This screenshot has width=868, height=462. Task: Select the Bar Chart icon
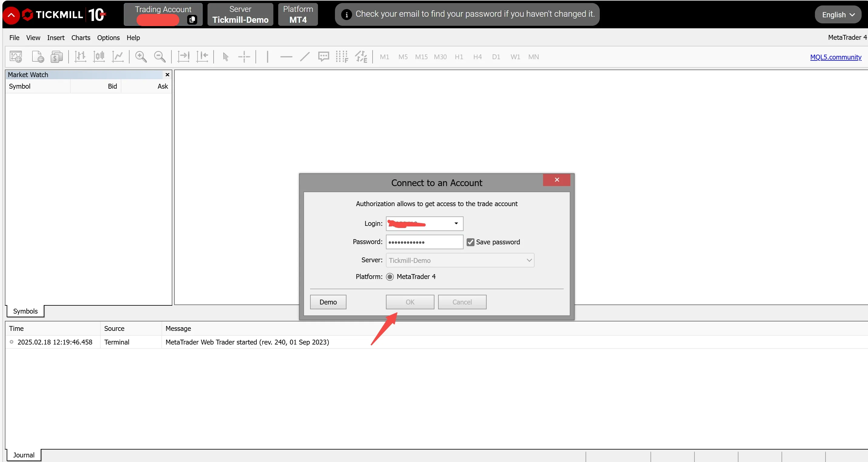click(x=80, y=57)
